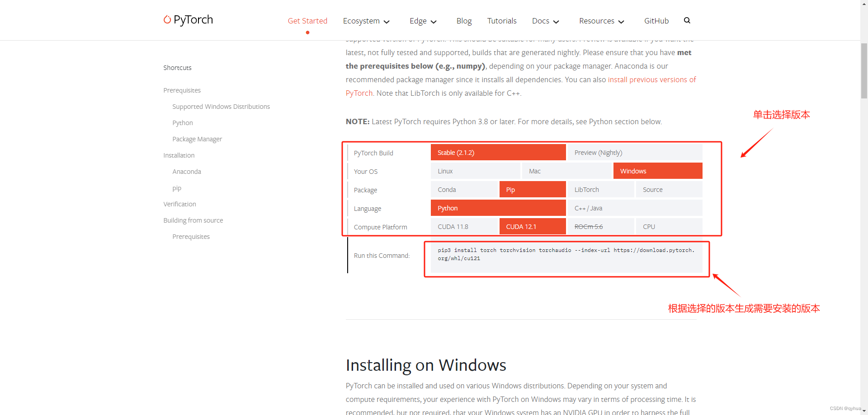868x415 pixels.
Task: Jump to Prerequisites shortcut above Supported Windows Distributions
Action: point(182,90)
